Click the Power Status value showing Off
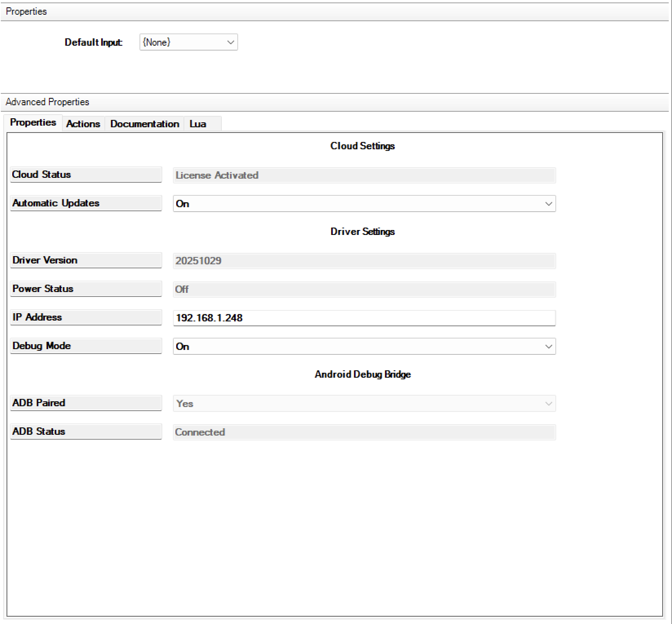Screen dimensions: 672x624 (364, 289)
